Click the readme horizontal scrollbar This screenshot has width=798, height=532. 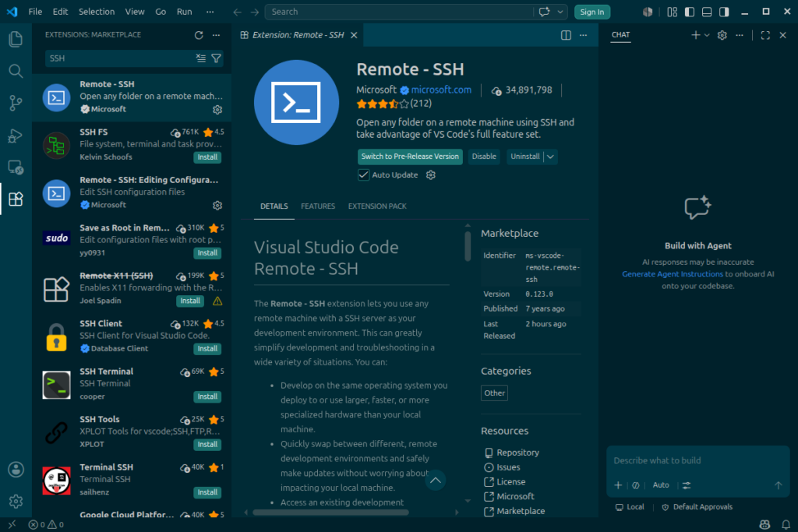click(x=330, y=513)
